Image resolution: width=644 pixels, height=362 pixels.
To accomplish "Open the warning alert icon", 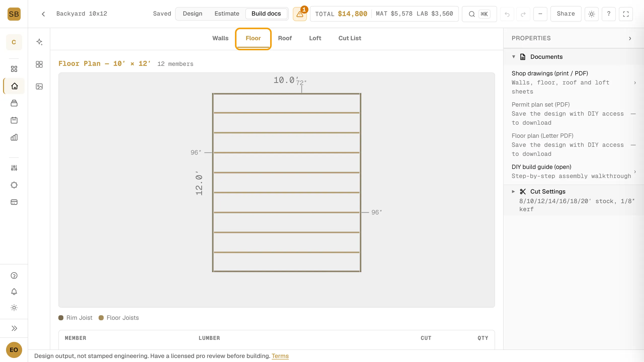I will click(300, 14).
